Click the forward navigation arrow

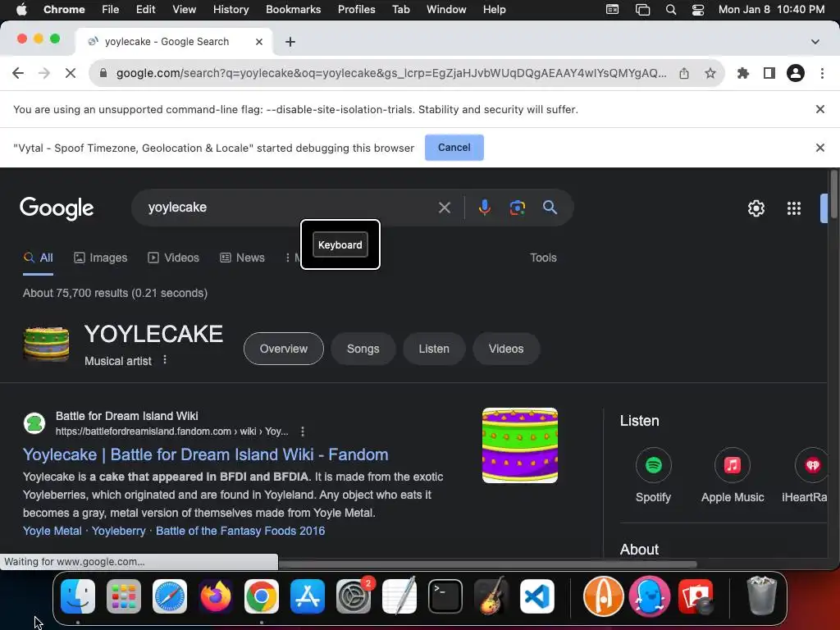[44, 73]
